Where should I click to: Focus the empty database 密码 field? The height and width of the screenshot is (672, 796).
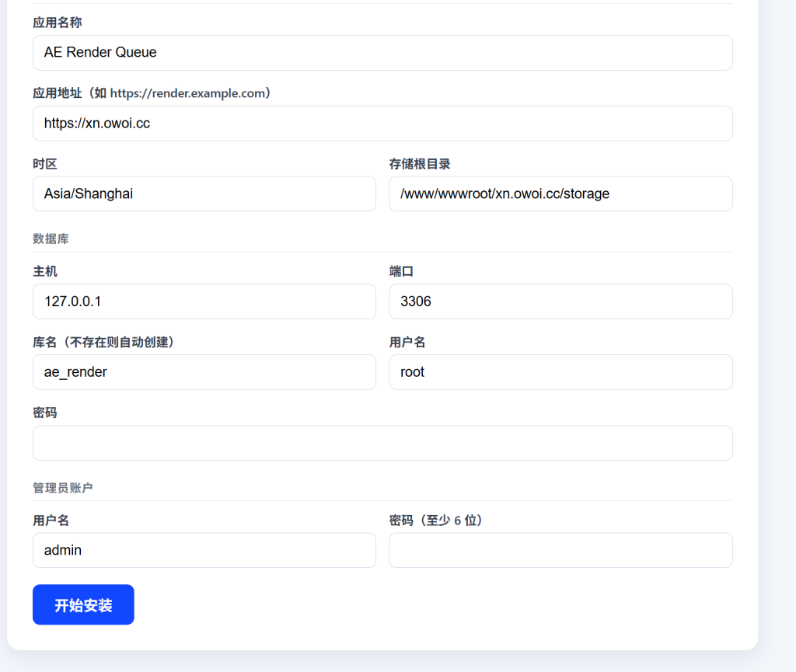tap(382, 443)
